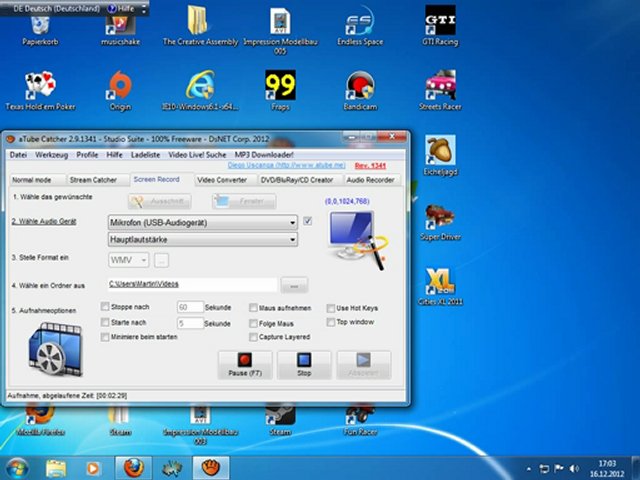640x480 pixels.
Task: Click the Windows Start orb
Action: [17, 467]
